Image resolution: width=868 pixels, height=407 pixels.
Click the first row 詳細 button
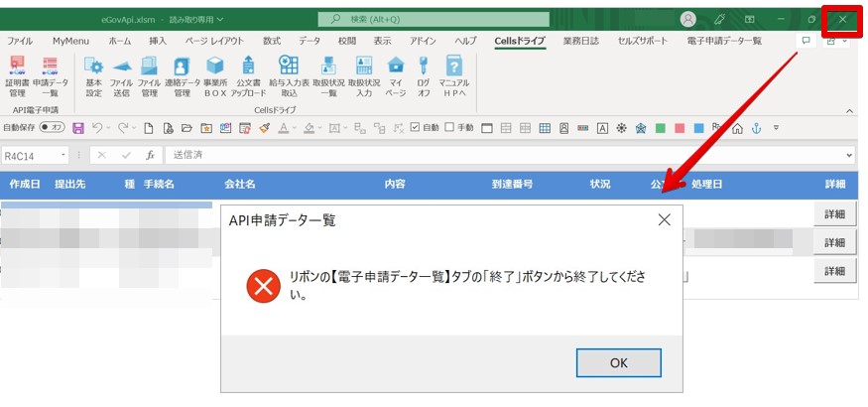click(835, 213)
